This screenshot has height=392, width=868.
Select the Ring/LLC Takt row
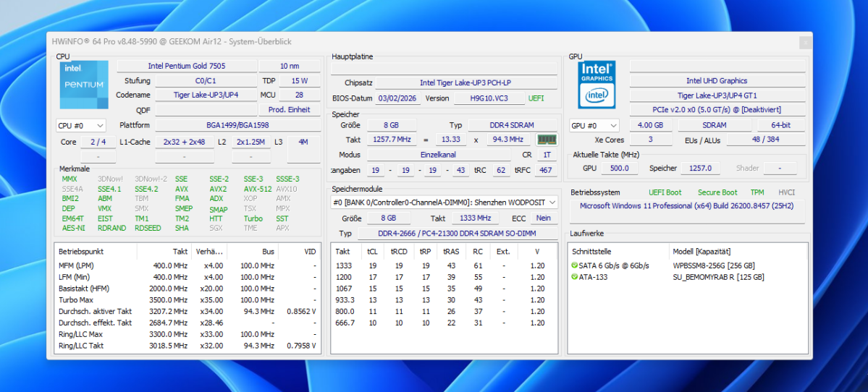(187, 346)
